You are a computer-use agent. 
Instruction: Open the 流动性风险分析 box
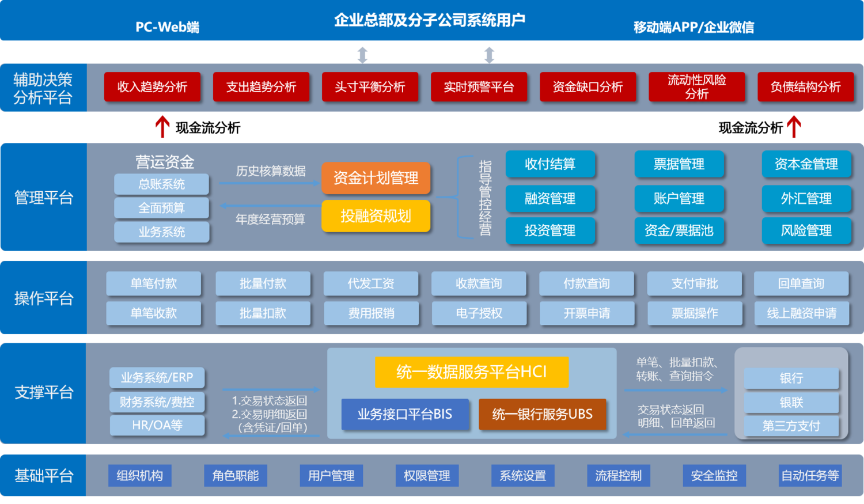click(696, 87)
